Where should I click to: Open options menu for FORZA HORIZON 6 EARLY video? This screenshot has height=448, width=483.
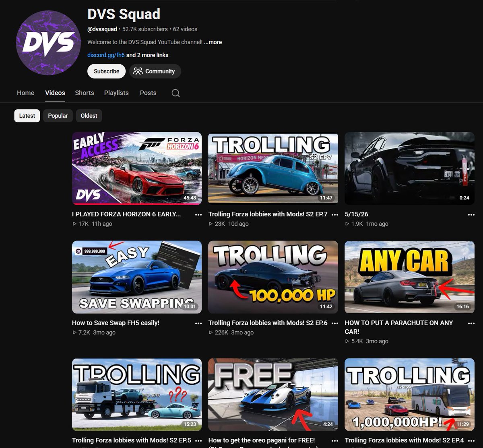coord(198,215)
